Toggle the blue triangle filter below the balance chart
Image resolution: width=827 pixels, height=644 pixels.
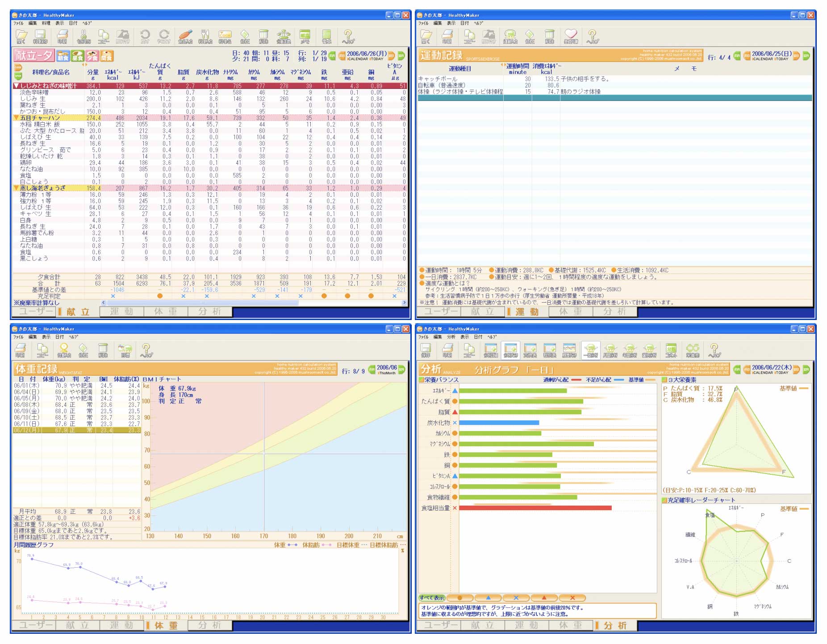point(488,598)
